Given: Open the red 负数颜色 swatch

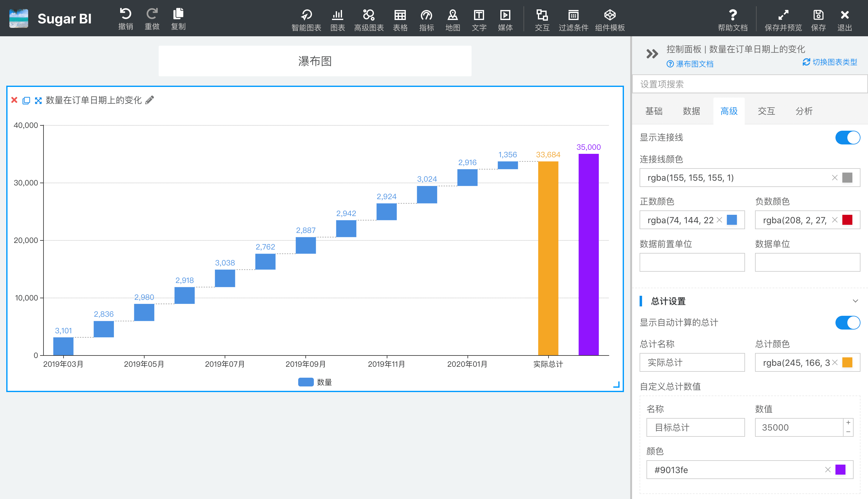Looking at the screenshot, I should [847, 220].
